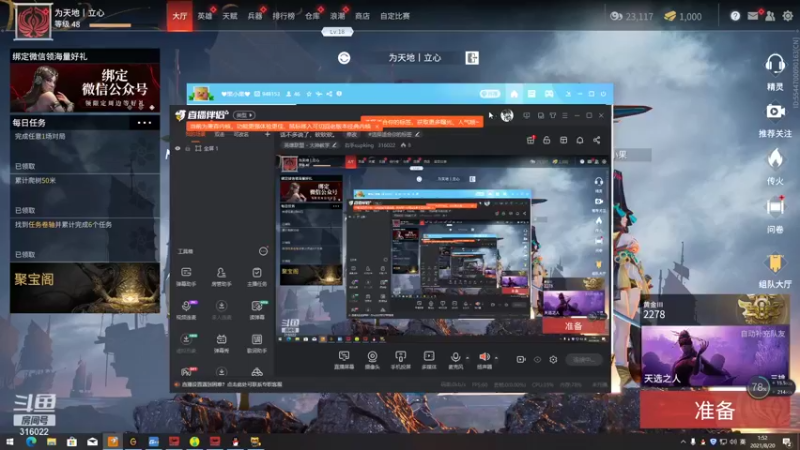Add 手机投屏 phone screen mirroring source
Image resolution: width=800 pixels, height=450 pixels.
pyautogui.click(x=401, y=360)
